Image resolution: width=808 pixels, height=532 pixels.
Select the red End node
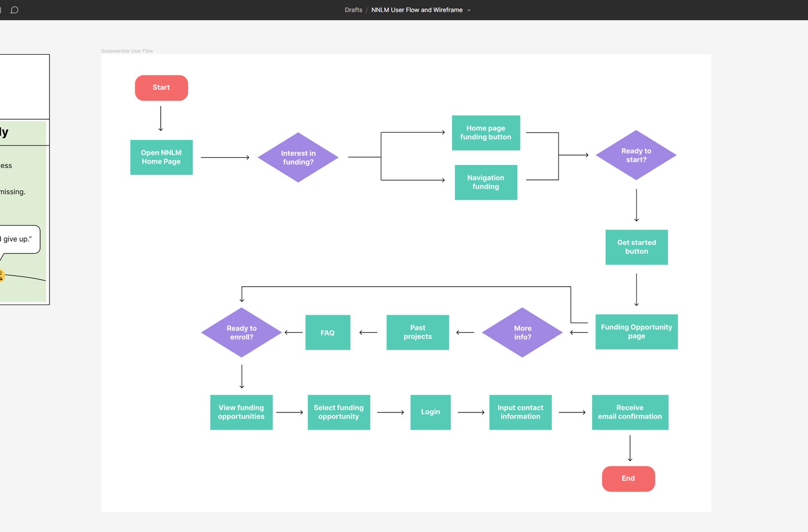629,478
